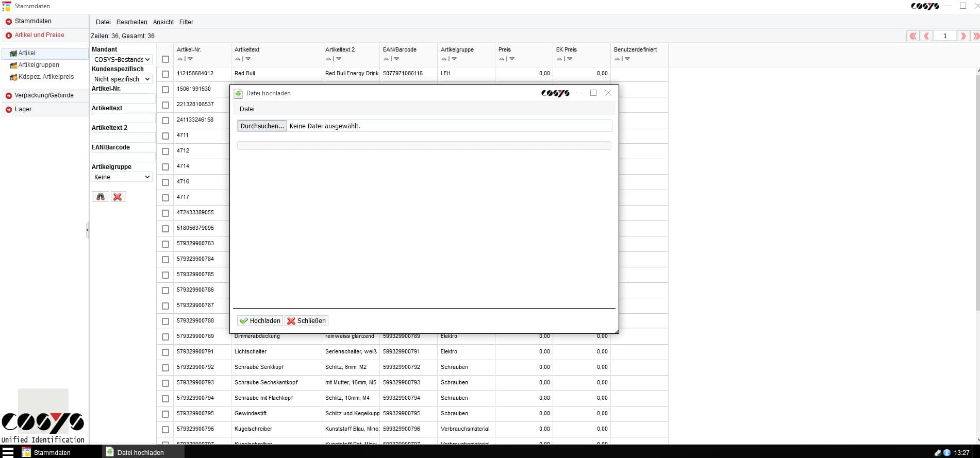
Task: Sort the Preis column descending
Action: (x=512, y=59)
